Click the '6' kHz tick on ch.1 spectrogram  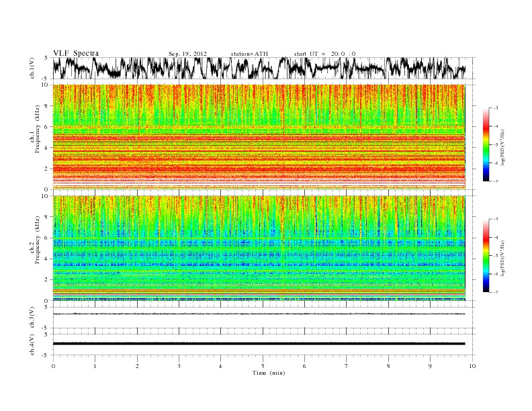(47, 127)
